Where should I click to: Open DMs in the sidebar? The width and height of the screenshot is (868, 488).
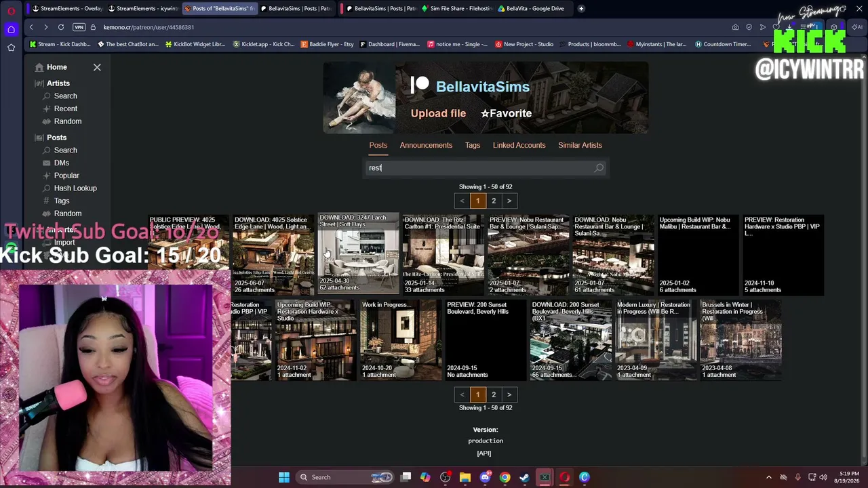click(x=62, y=163)
